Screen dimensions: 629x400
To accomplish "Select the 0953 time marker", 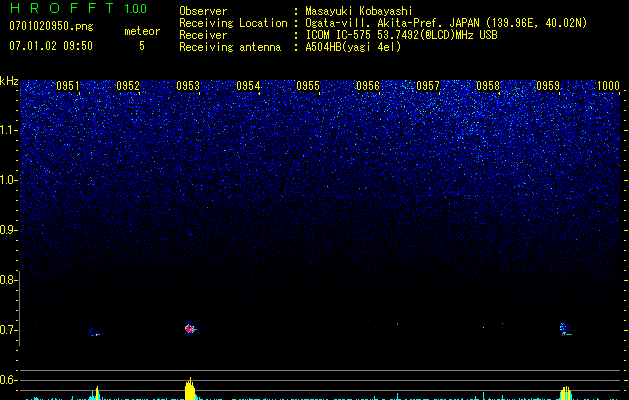I will pyautogui.click(x=188, y=87).
